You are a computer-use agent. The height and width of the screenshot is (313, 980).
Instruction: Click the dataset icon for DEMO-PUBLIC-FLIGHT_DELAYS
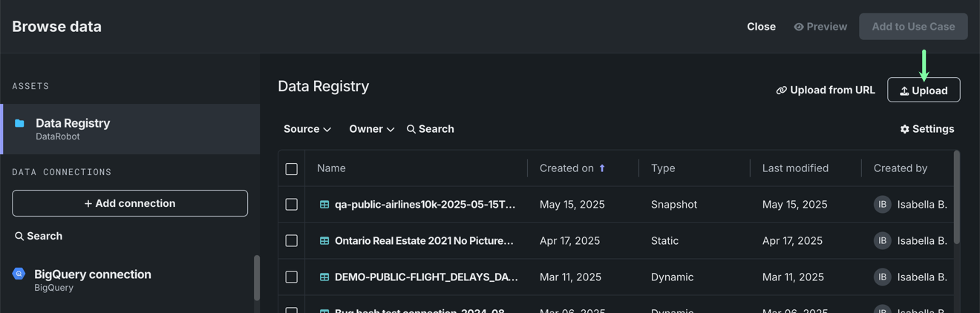click(x=324, y=277)
